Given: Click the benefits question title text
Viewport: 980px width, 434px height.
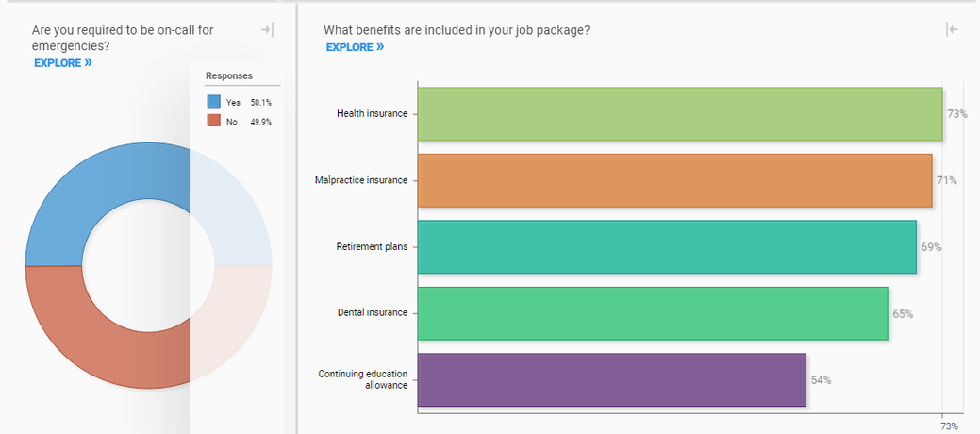Looking at the screenshot, I should [457, 30].
